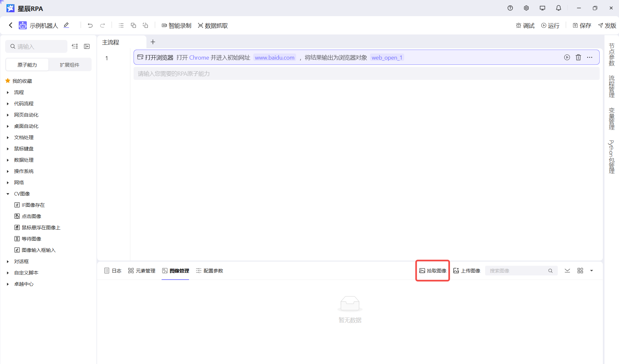Edit the robot name pencil icon
619x364 pixels.
66,25
